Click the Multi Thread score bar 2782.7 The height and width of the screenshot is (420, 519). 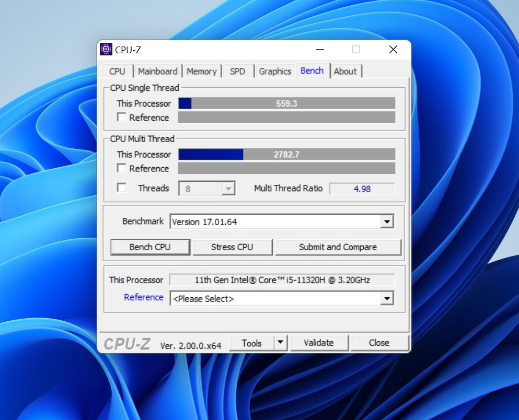(x=286, y=155)
